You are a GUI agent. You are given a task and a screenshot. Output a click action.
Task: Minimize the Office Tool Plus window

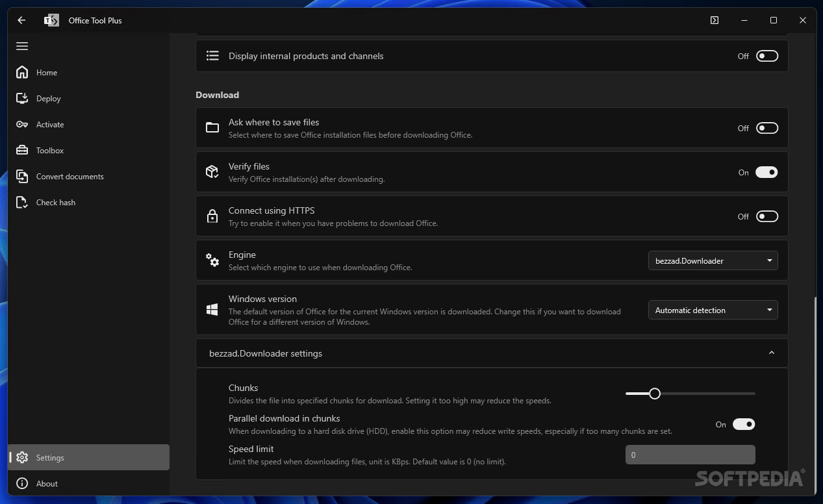point(744,20)
